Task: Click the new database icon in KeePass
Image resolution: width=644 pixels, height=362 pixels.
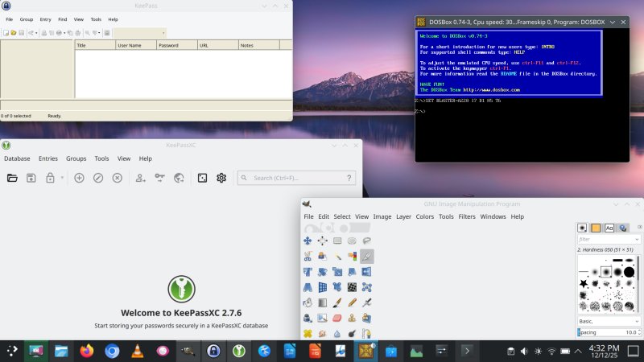Action: (x=6, y=33)
